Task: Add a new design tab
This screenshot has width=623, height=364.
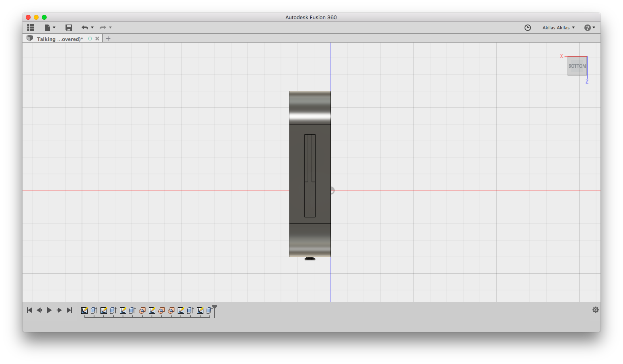Action: (108, 39)
